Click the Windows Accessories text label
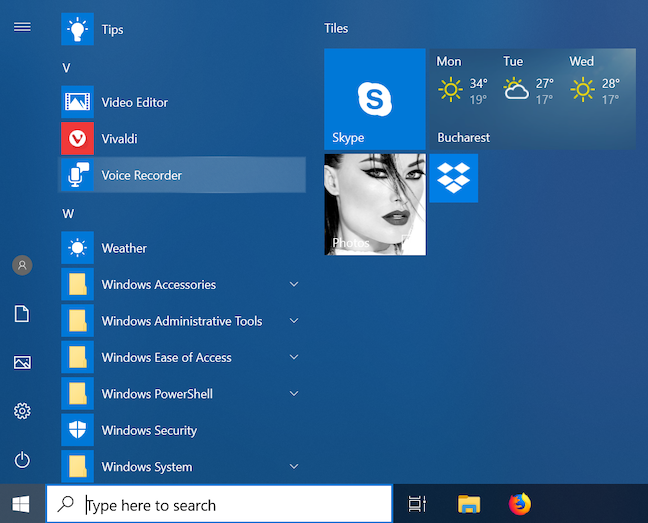The image size is (648, 523). point(159,285)
